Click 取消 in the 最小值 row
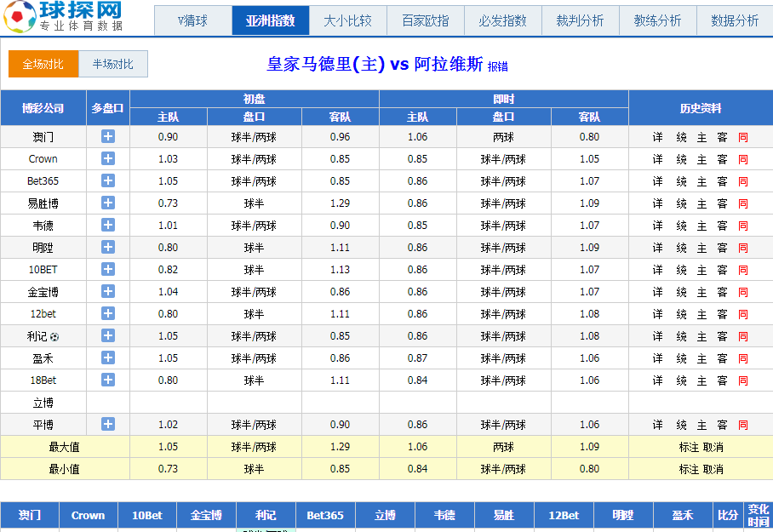Viewport: 773px width, 532px height. 713,469
